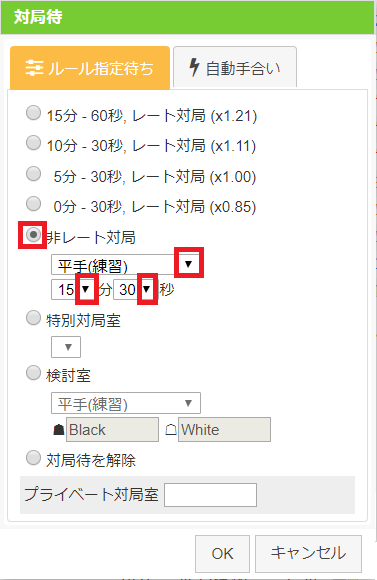This screenshot has width=377, height=580.
Task: Click the lightning bolt icon on 自動手合い tab
Action: click(x=194, y=67)
